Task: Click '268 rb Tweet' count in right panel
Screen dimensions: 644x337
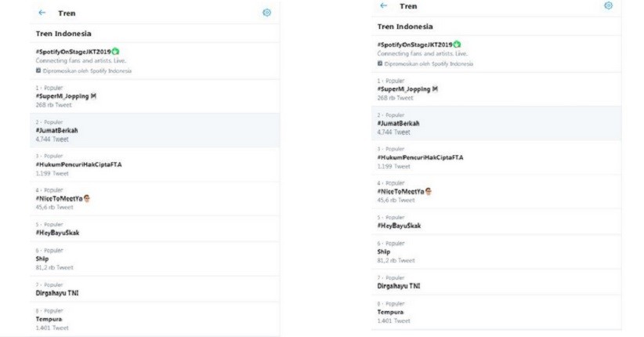Action: (x=395, y=98)
